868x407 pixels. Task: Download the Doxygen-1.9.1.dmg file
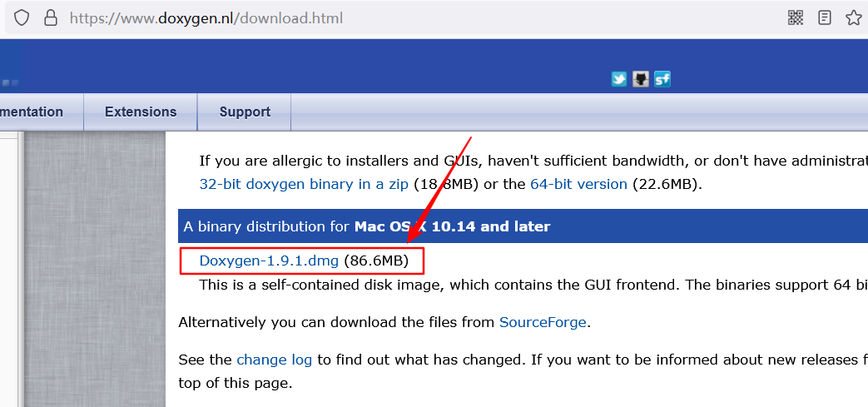[x=269, y=261]
